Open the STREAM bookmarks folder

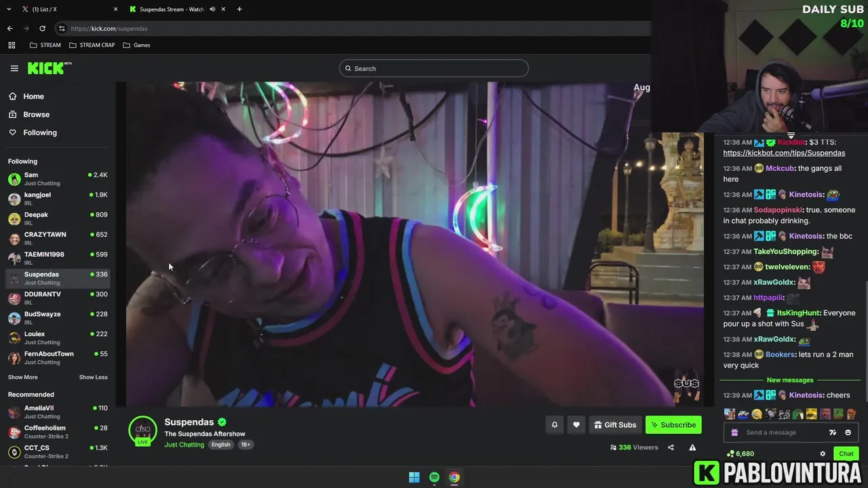pos(45,45)
